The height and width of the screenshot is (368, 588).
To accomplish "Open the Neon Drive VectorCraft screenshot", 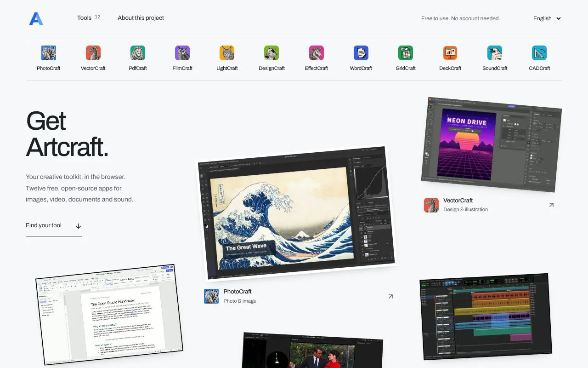I will [x=492, y=144].
